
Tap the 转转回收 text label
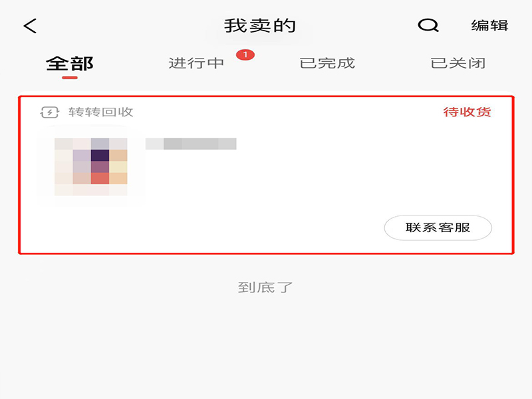click(101, 112)
